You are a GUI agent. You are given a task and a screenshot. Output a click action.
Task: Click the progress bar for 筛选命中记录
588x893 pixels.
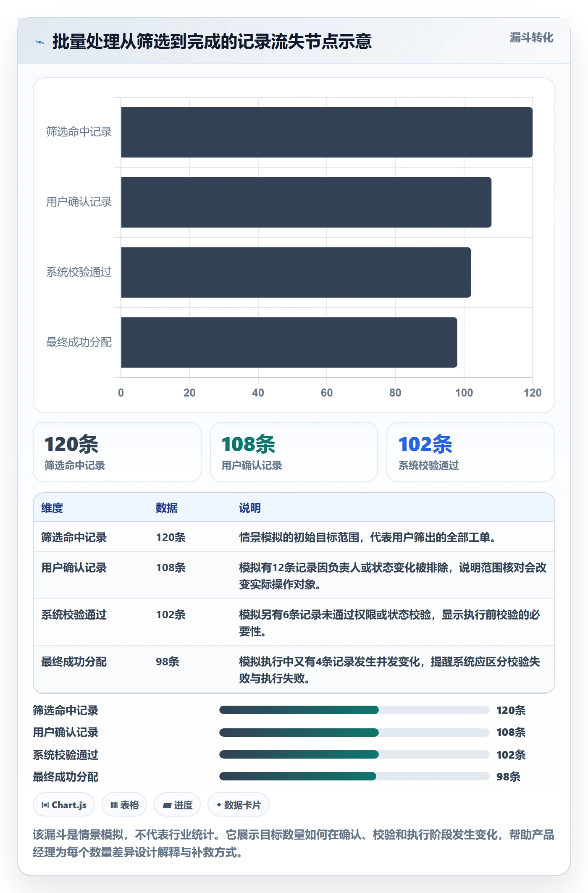point(354,710)
